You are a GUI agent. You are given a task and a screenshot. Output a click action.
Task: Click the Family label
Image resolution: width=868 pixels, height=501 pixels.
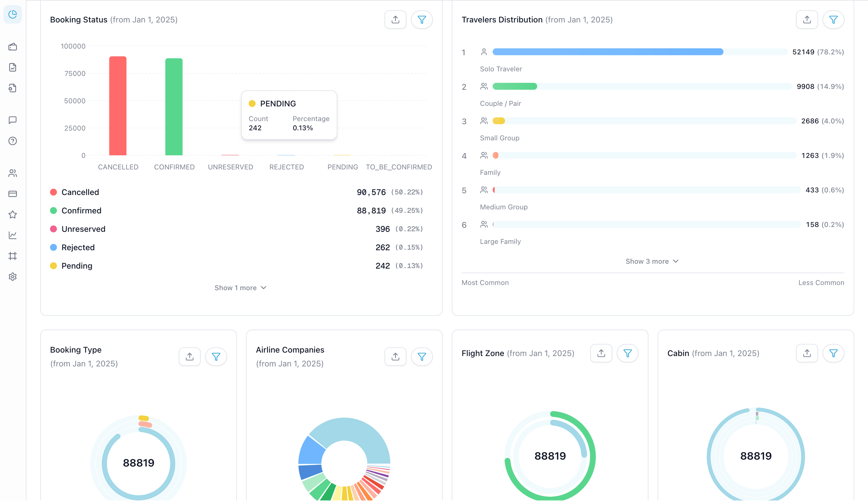[490, 172]
